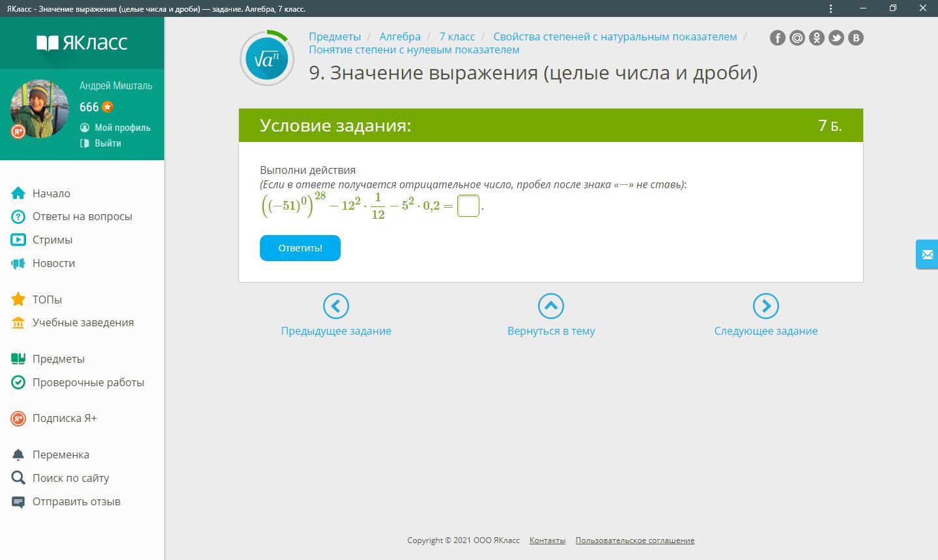This screenshot has height=560, width=938.
Task: Share via VKontakte icon
Action: pyautogui.click(x=856, y=38)
